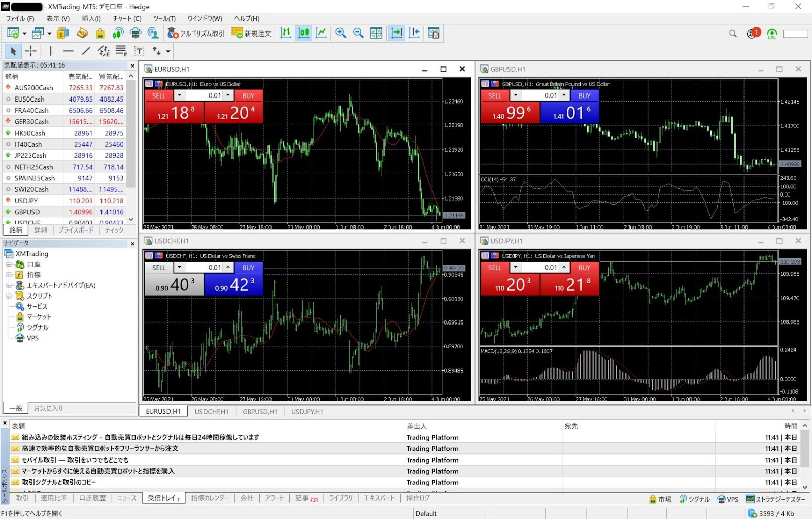Screen dimensions: 812x519
Task: Click the community person-search toolbar icon
Action: (153, 33)
